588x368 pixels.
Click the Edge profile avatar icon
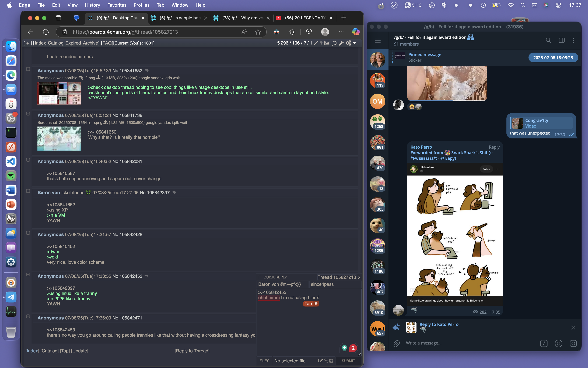[325, 32]
